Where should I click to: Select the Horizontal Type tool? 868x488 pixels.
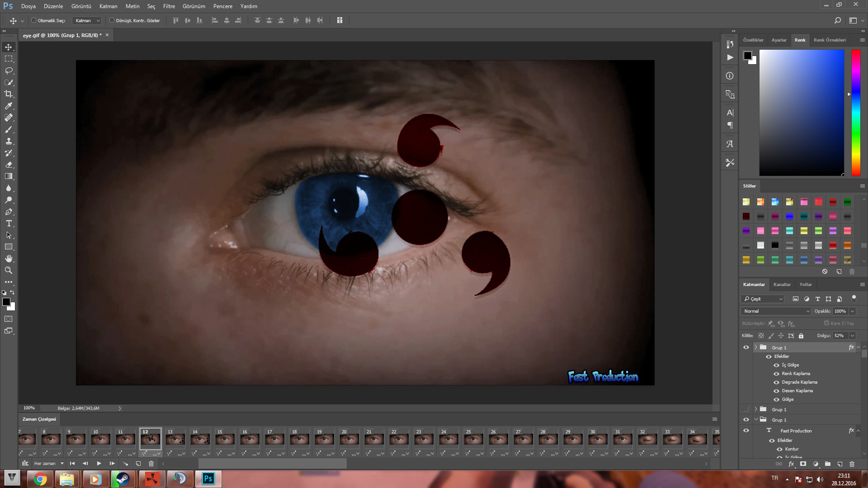click(x=9, y=223)
